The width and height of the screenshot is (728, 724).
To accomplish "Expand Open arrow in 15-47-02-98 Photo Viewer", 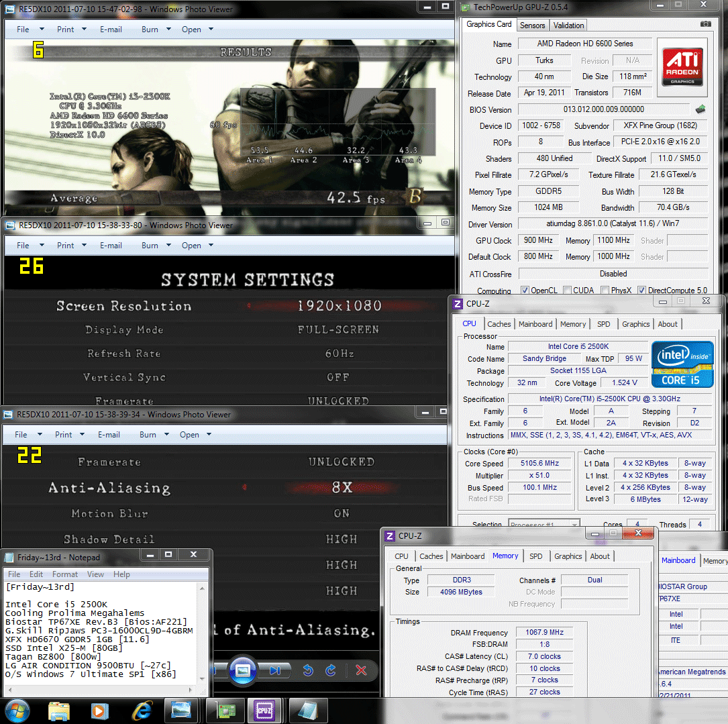I will (x=211, y=30).
